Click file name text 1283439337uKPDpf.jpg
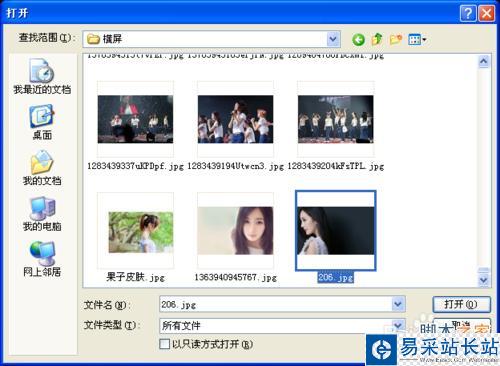 pyautogui.click(x=135, y=166)
